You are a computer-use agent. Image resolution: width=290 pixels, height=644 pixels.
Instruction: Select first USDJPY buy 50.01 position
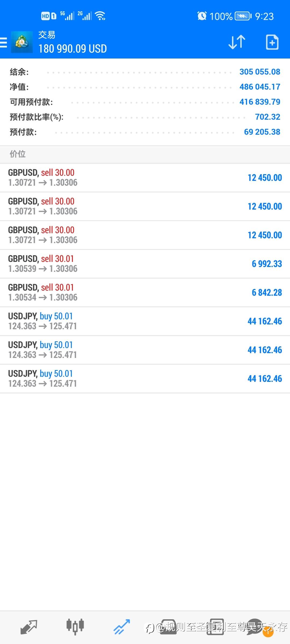(145, 321)
